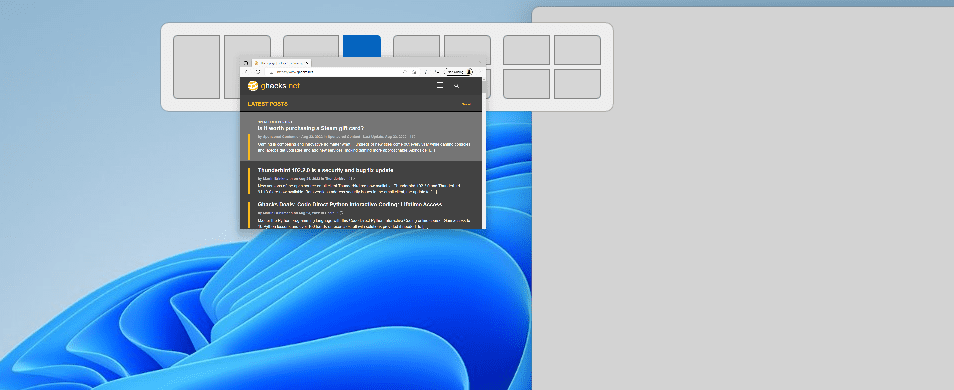
Task: Pick top-left quadrant of four-grid layout
Action: [x=526, y=49]
